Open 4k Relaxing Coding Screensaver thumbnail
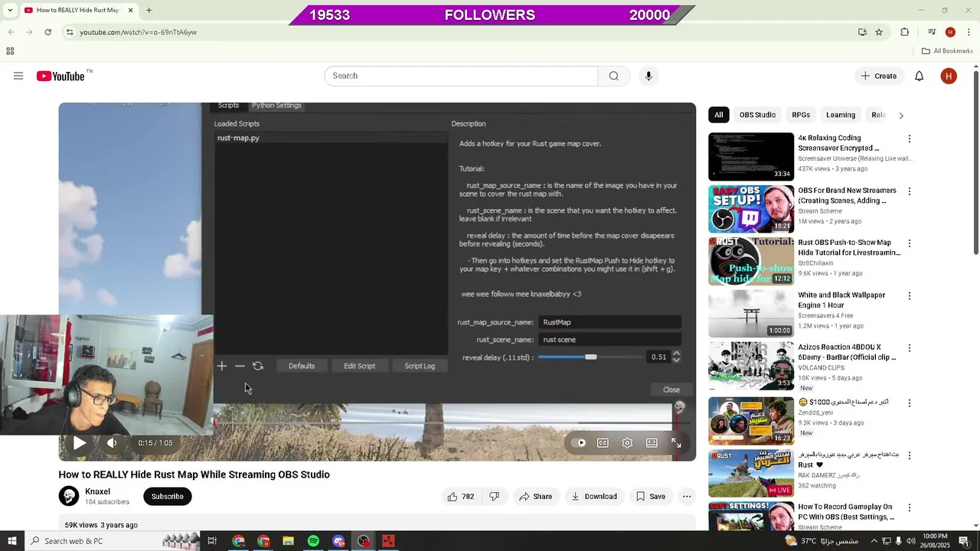This screenshot has height=551, width=980. [751, 157]
